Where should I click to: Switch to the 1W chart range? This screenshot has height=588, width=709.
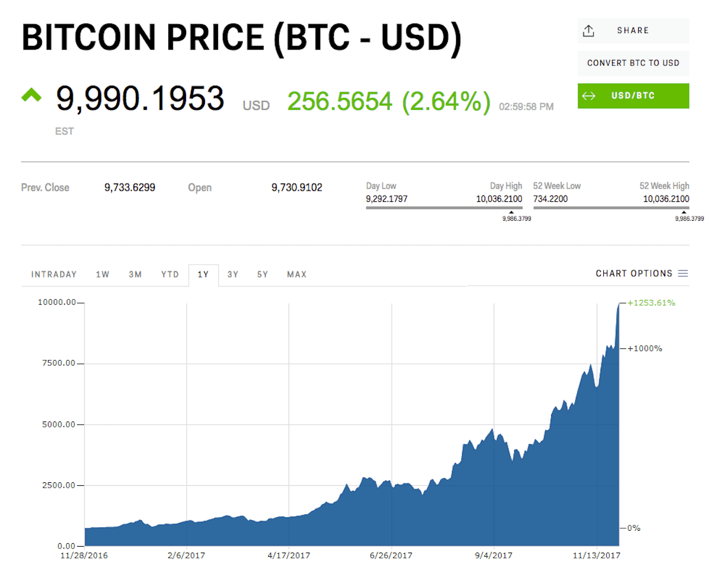tap(103, 275)
